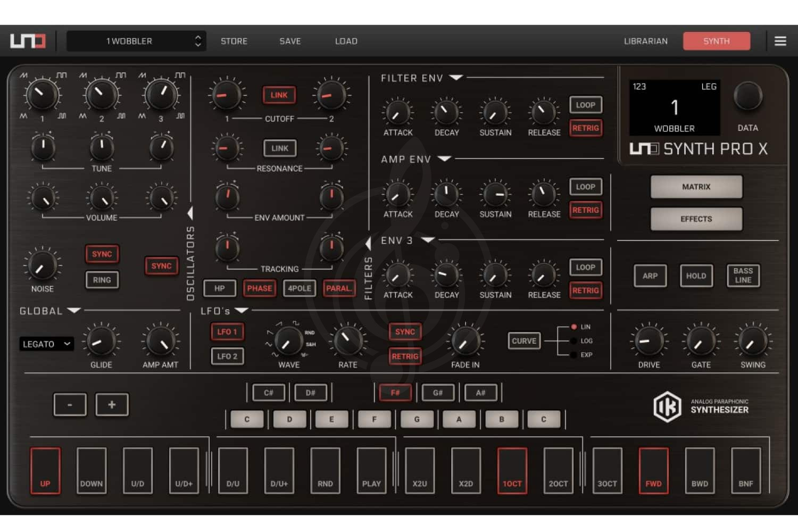Select the EXP fade curve option
The height and width of the screenshot is (532, 798).
point(573,355)
